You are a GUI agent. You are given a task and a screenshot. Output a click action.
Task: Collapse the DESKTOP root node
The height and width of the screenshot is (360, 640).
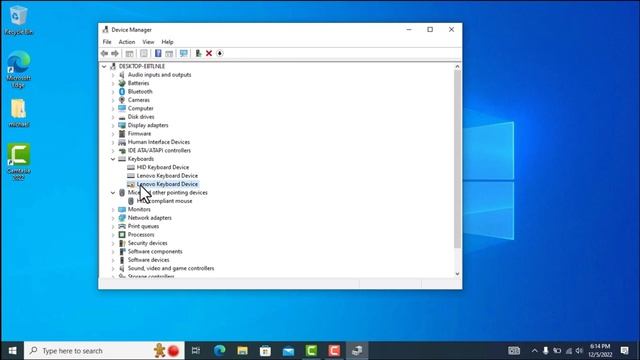[104, 66]
